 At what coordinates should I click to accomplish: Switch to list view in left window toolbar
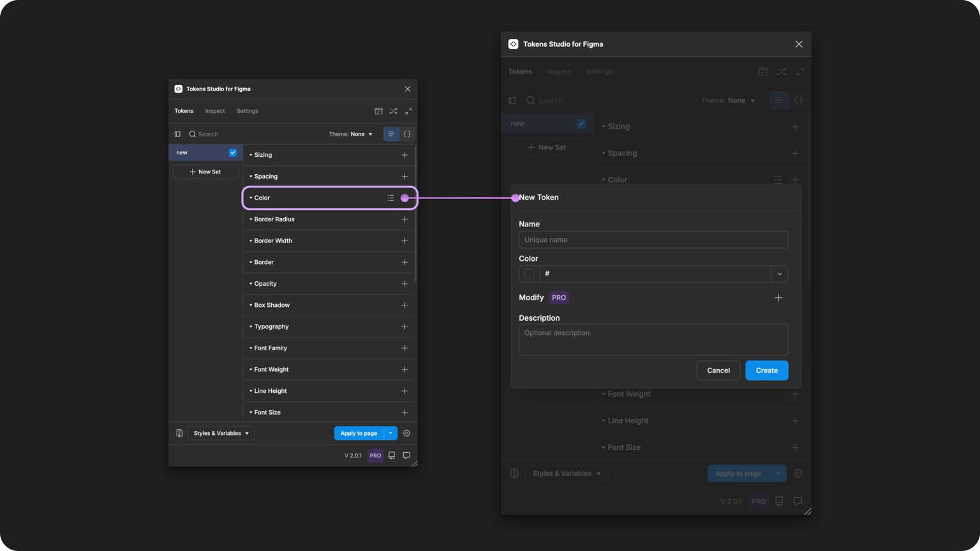coord(391,134)
